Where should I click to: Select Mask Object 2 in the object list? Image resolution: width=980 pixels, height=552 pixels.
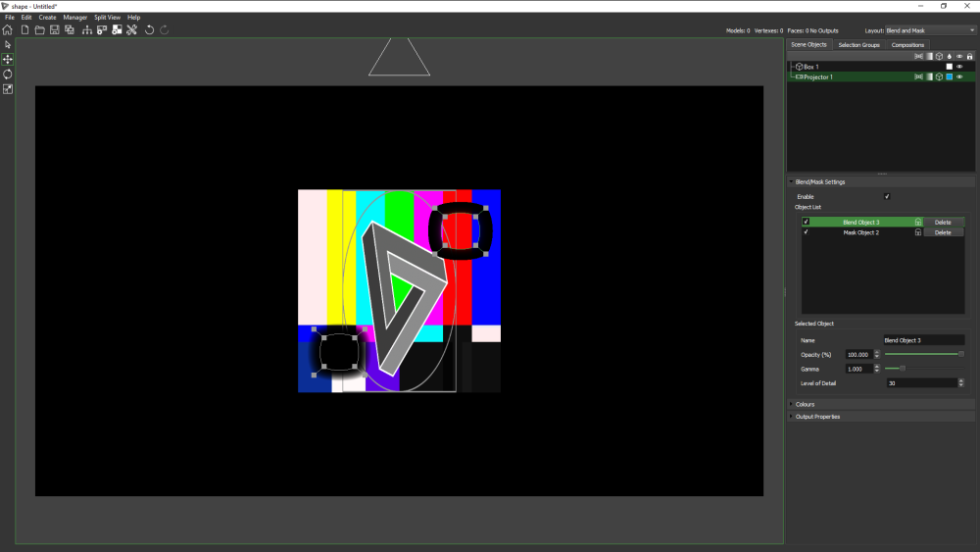coord(860,232)
